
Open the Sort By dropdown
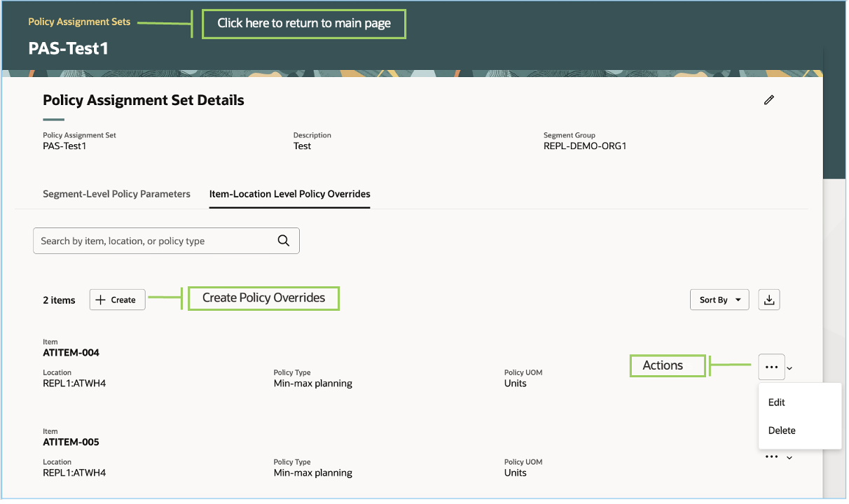[719, 299]
